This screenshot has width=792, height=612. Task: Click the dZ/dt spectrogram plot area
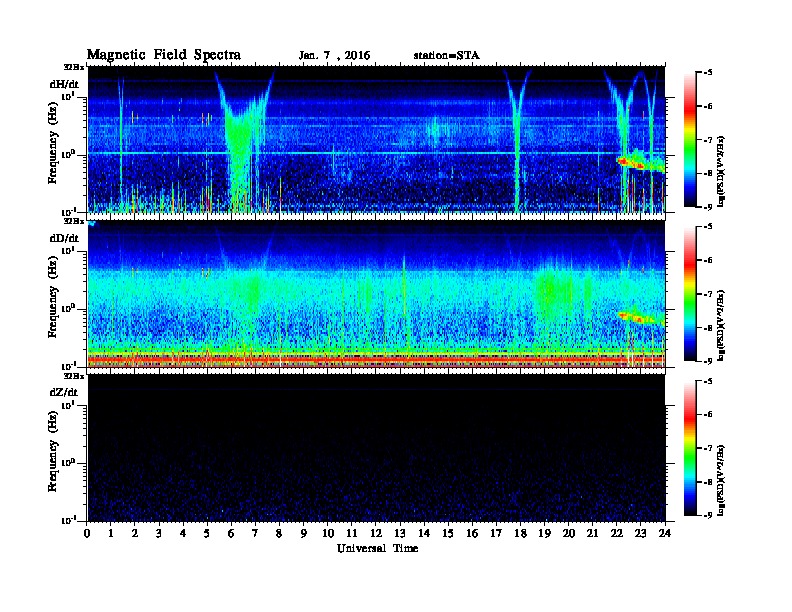point(376,448)
